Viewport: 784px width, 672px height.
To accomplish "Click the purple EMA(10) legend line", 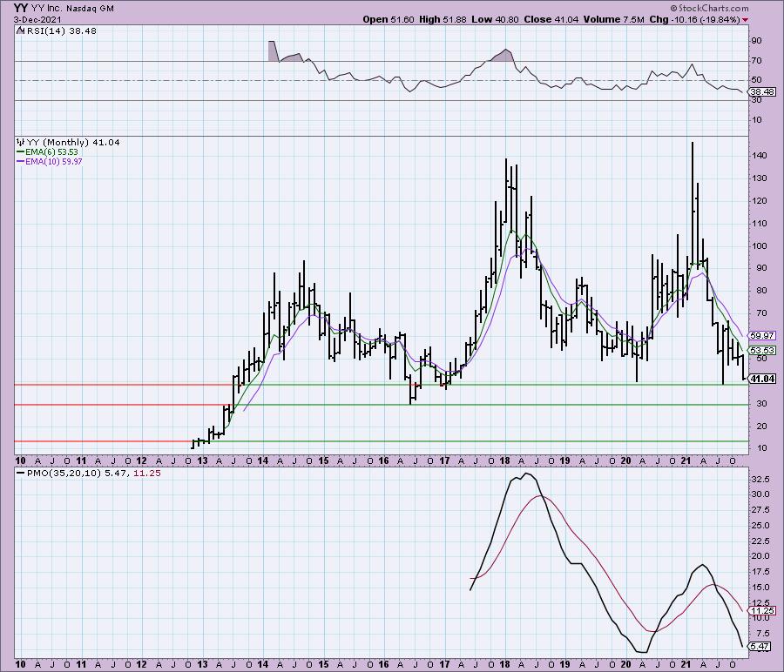I will pos(21,162).
